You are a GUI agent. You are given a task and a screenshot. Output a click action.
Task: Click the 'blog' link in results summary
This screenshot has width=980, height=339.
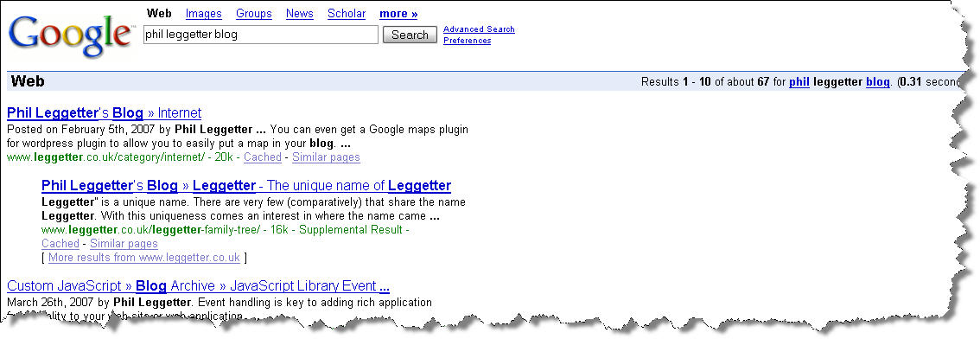coord(877,82)
